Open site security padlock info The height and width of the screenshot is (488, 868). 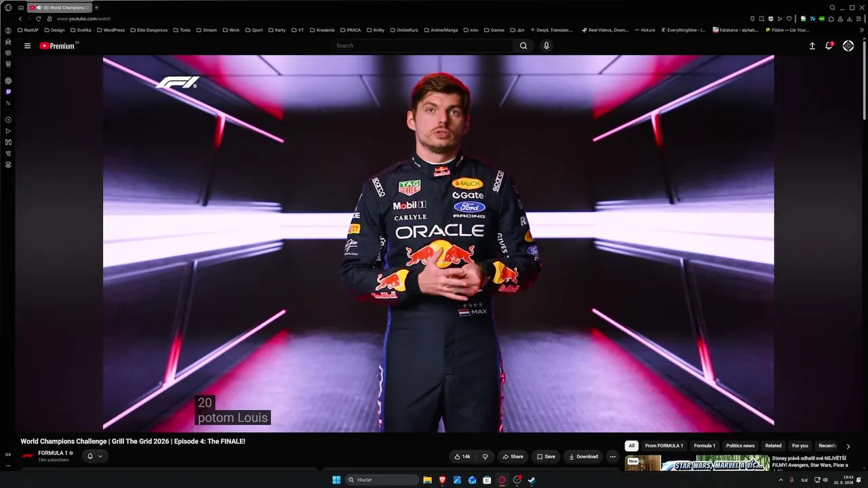[50, 19]
